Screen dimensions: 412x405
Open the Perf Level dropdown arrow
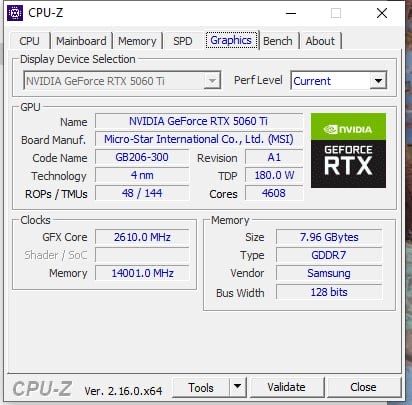378,81
